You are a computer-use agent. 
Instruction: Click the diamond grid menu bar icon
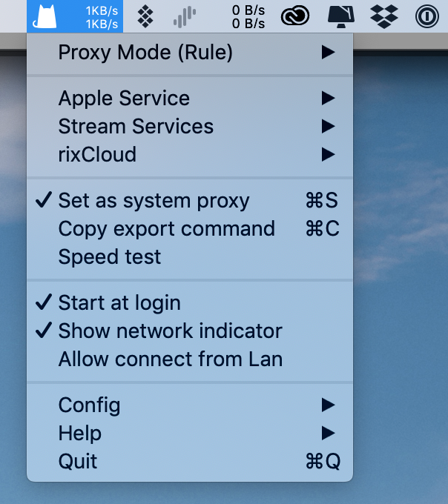pos(146,16)
